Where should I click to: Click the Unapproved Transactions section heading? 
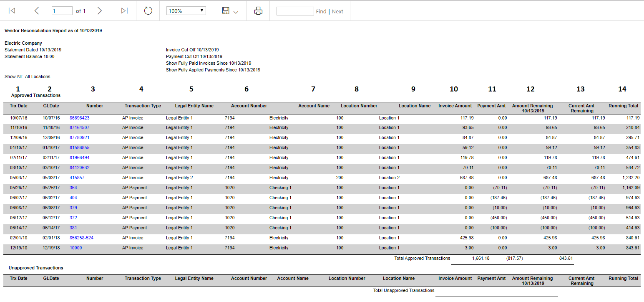tap(36, 268)
